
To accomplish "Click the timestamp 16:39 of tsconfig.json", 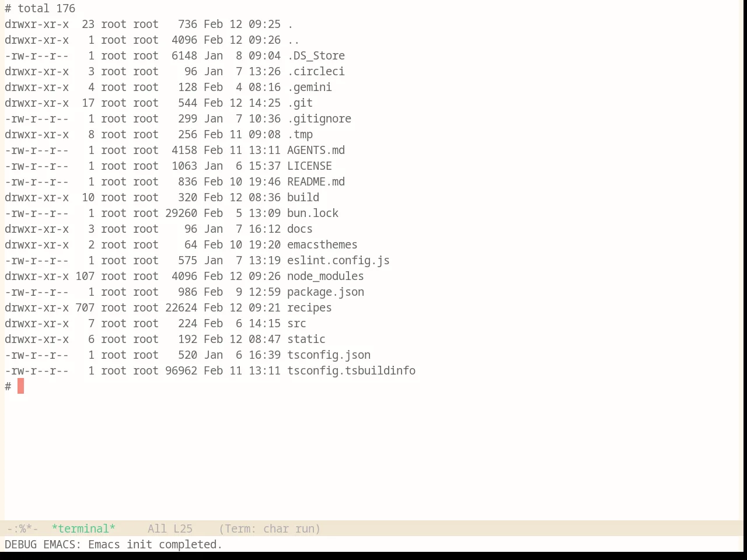I will [264, 355].
